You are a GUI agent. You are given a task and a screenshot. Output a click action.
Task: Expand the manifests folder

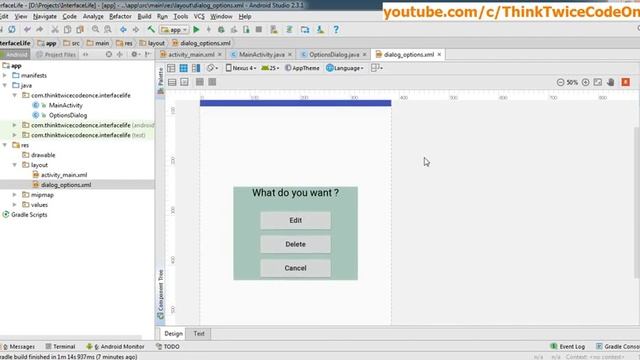point(5,76)
